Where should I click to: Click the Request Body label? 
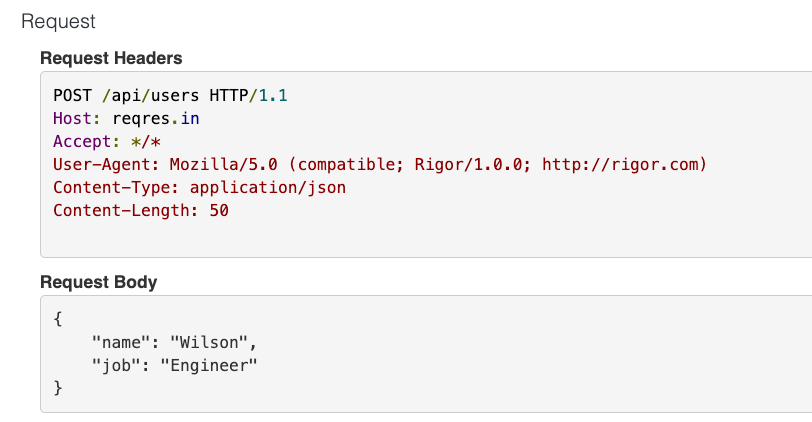pyautogui.click(x=98, y=282)
